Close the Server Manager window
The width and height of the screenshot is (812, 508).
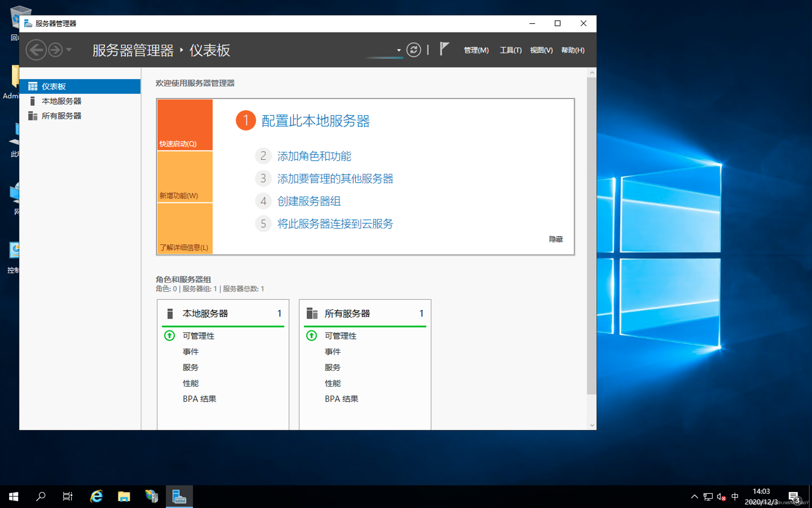pyautogui.click(x=584, y=23)
